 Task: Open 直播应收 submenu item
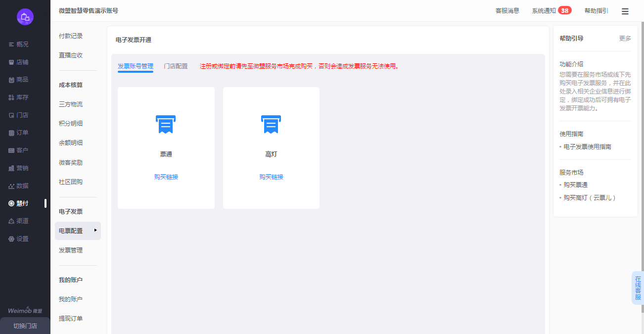point(71,55)
